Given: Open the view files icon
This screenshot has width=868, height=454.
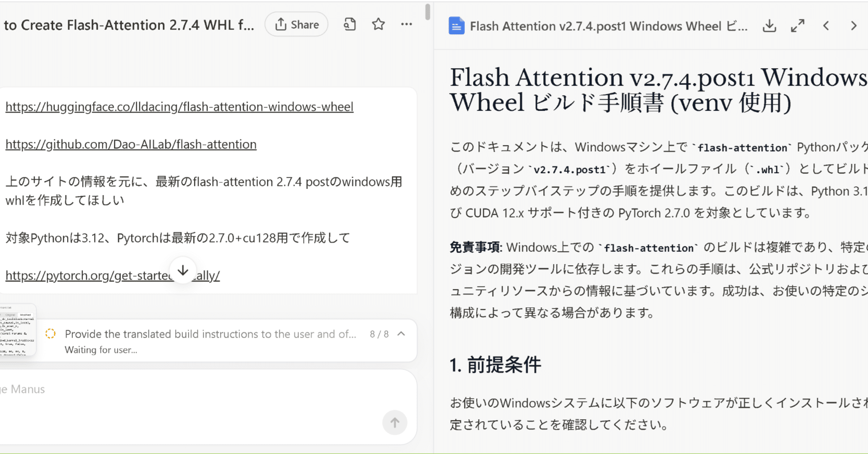Looking at the screenshot, I should [x=350, y=24].
